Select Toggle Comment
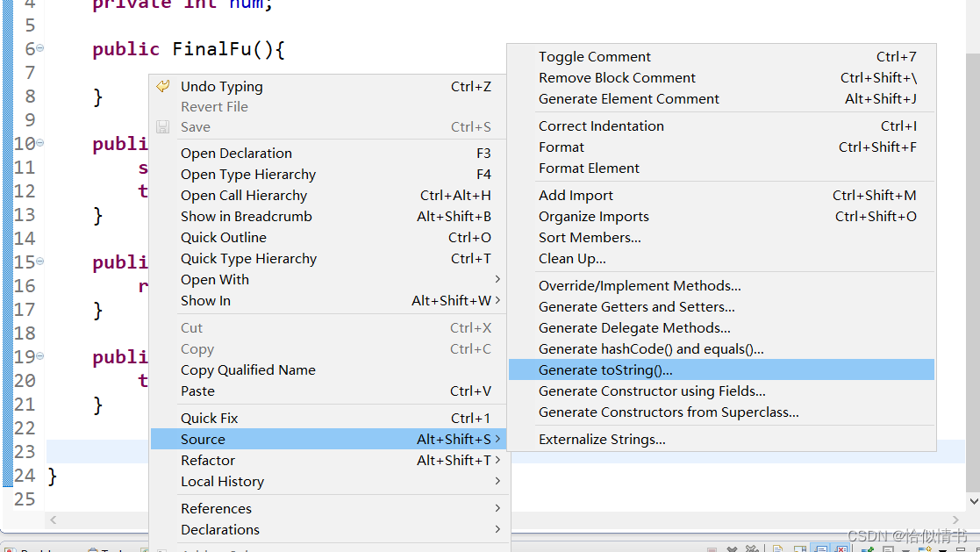This screenshot has width=980, height=552. [x=594, y=57]
